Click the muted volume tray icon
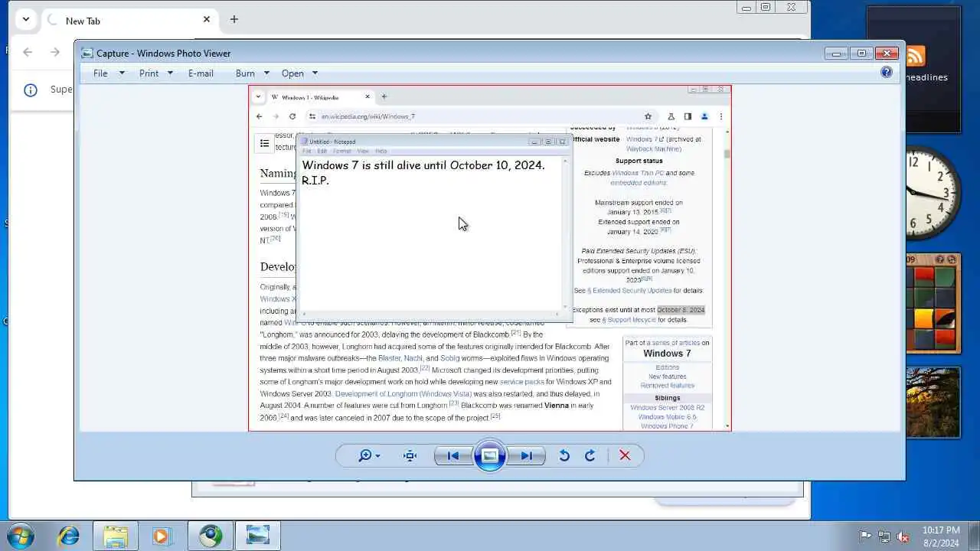The width and height of the screenshot is (980, 551). [903, 536]
